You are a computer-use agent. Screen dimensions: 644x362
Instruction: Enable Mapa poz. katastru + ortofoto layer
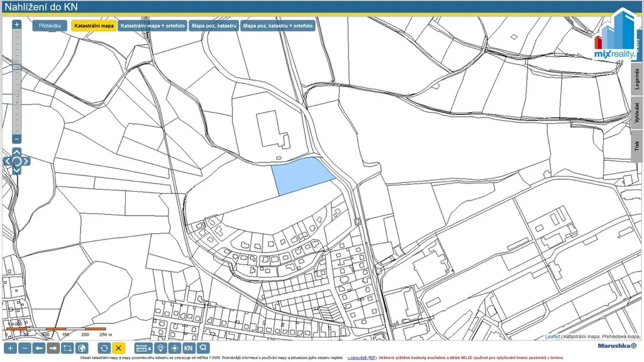278,26
